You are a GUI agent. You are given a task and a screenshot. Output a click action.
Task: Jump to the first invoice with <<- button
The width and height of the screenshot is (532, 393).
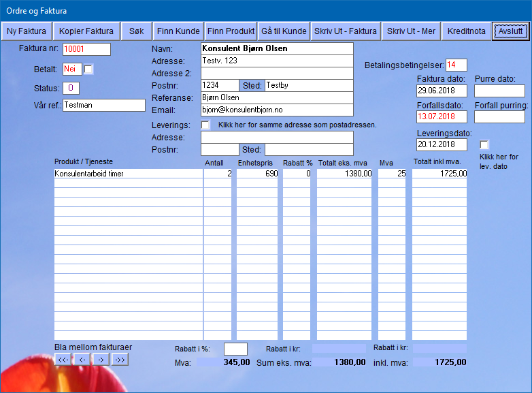click(x=63, y=360)
